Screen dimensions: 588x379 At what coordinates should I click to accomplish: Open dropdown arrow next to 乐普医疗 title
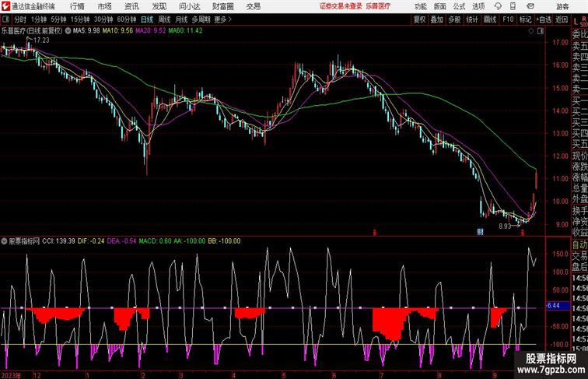pyautogui.click(x=68, y=31)
